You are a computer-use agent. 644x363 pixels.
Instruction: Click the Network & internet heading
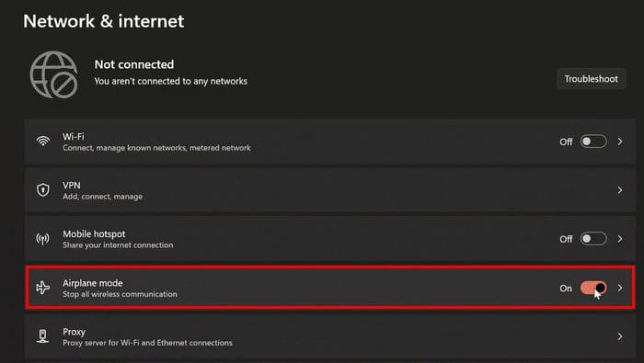coord(103,21)
